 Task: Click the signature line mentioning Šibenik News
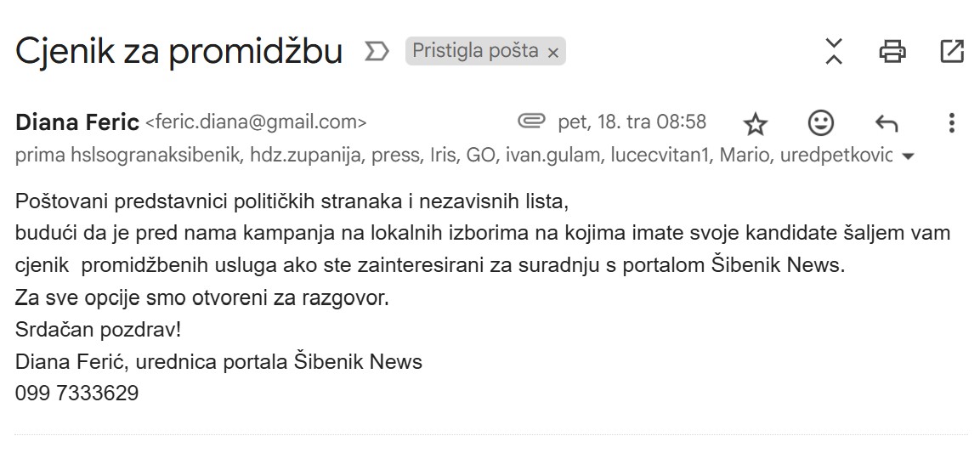(218, 362)
